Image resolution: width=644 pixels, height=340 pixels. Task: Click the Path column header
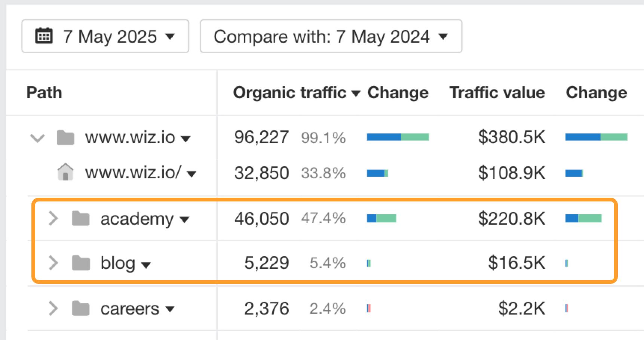(x=44, y=93)
